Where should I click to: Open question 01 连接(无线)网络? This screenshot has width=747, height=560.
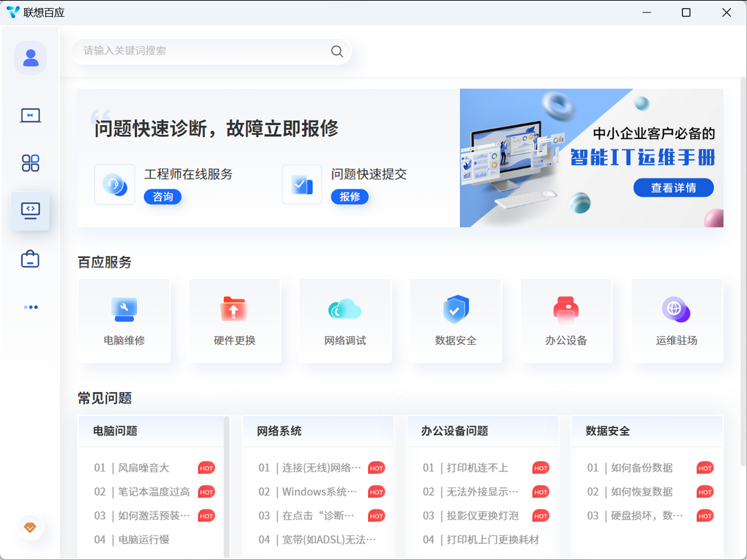point(322,468)
